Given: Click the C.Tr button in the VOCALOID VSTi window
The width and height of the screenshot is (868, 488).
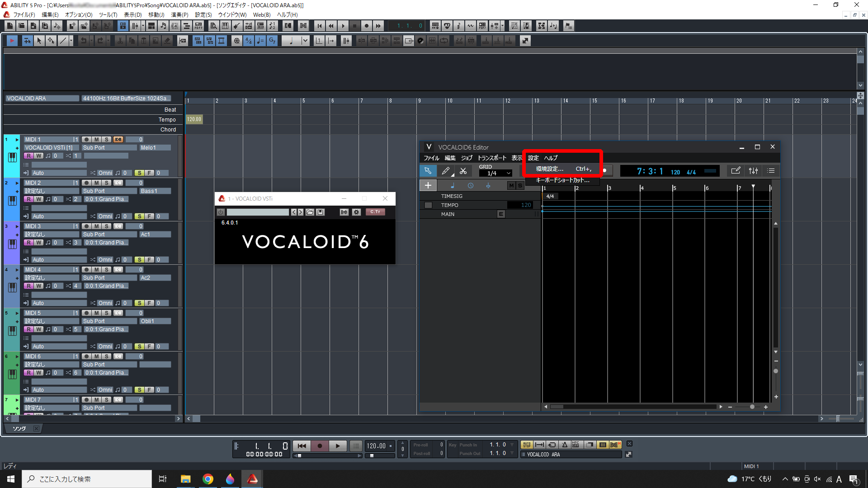Looking at the screenshot, I should pos(375,211).
